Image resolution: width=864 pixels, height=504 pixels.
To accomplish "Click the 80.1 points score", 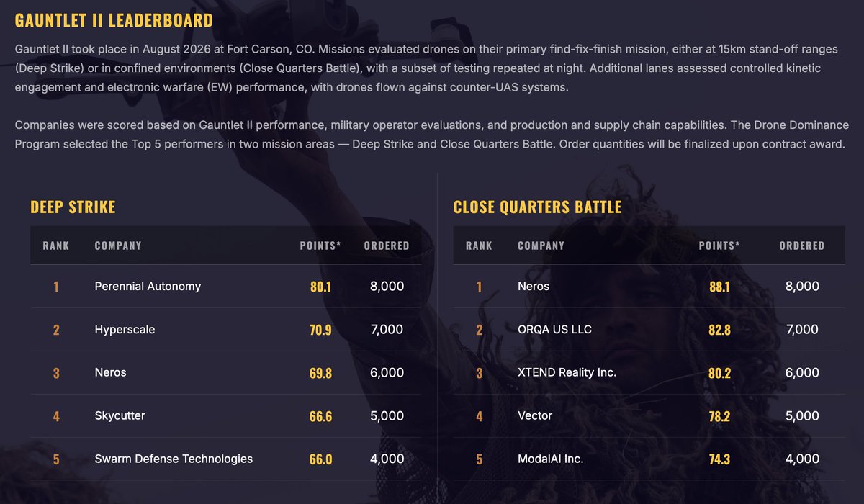I will tap(321, 287).
